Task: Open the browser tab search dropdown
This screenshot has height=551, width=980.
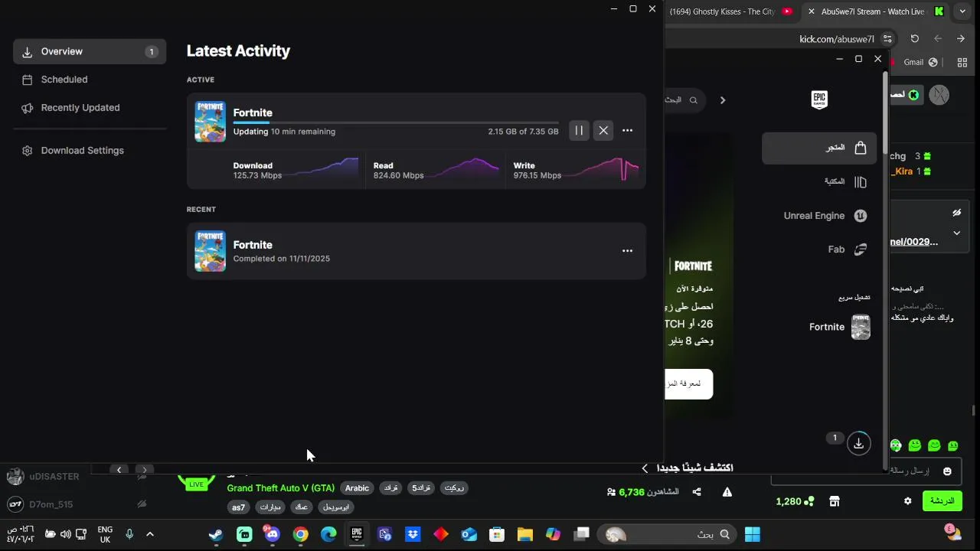Action: (962, 11)
